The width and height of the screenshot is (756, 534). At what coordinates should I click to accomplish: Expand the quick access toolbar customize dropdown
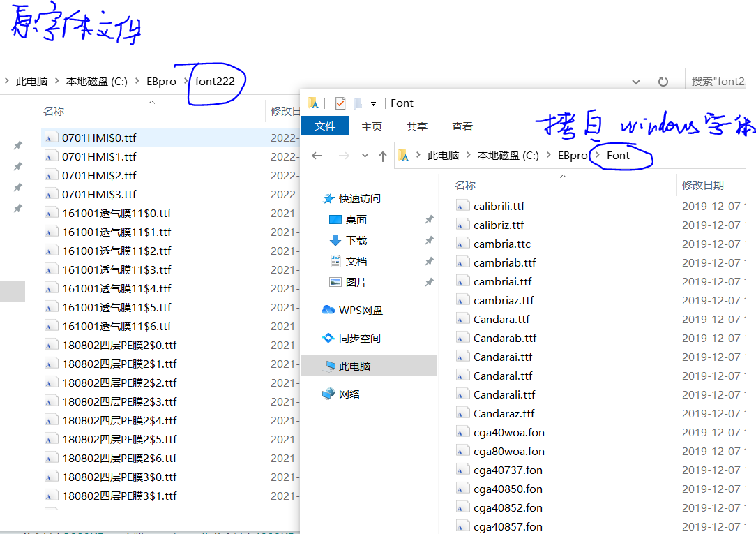pos(373,104)
